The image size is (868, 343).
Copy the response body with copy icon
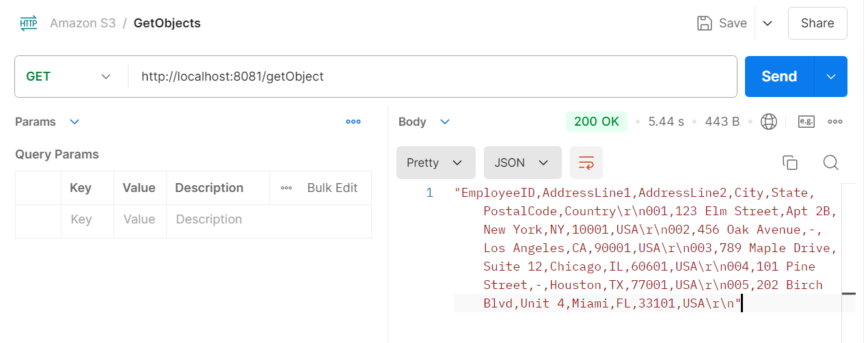point(790,163)
